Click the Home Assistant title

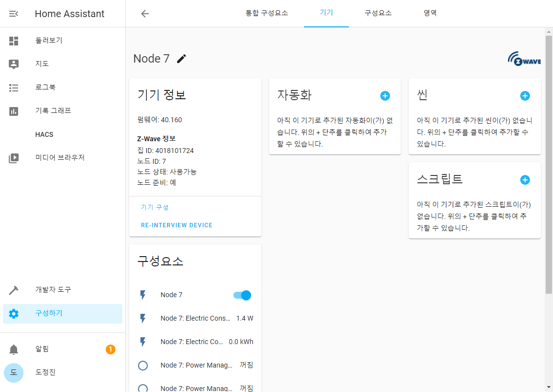point(69,14)
